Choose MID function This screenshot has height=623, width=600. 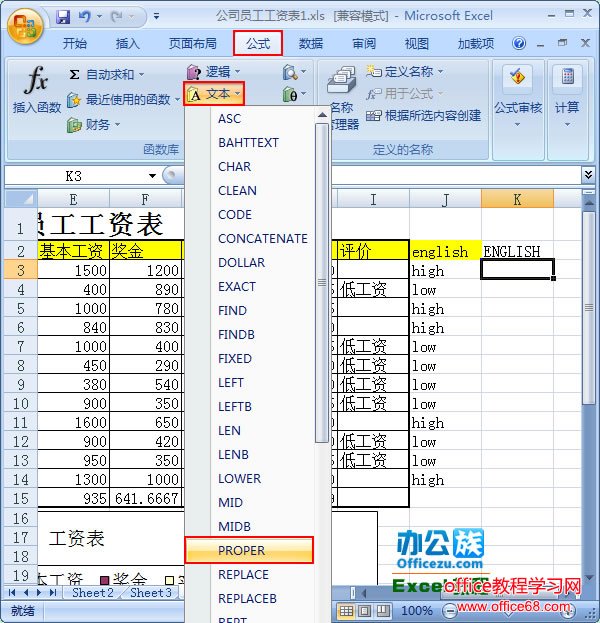click(230, 503)
